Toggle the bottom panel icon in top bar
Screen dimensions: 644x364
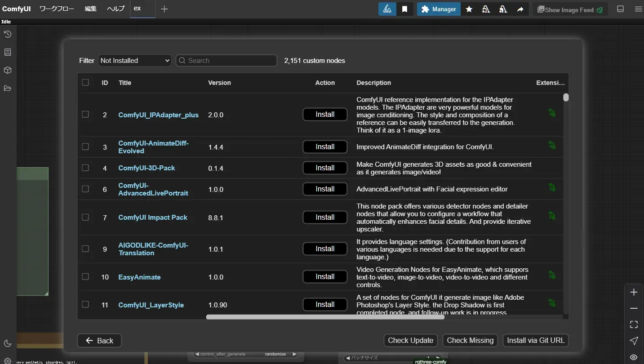[621, 9]
